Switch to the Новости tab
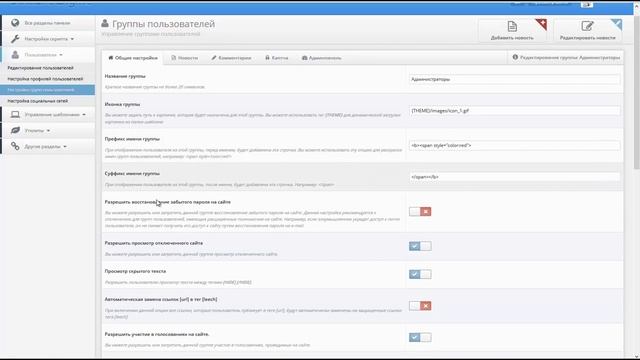 tap(184, 58)
